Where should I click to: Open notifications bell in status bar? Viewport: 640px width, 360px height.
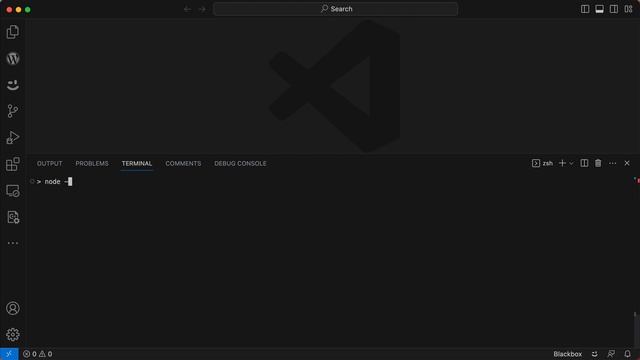coord(627,354)
